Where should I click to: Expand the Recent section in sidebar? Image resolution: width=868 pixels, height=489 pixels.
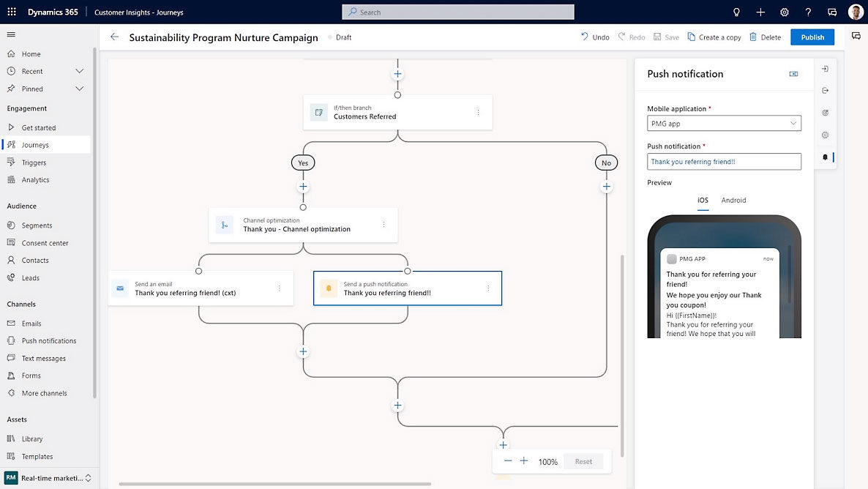(x=79, y=71)
